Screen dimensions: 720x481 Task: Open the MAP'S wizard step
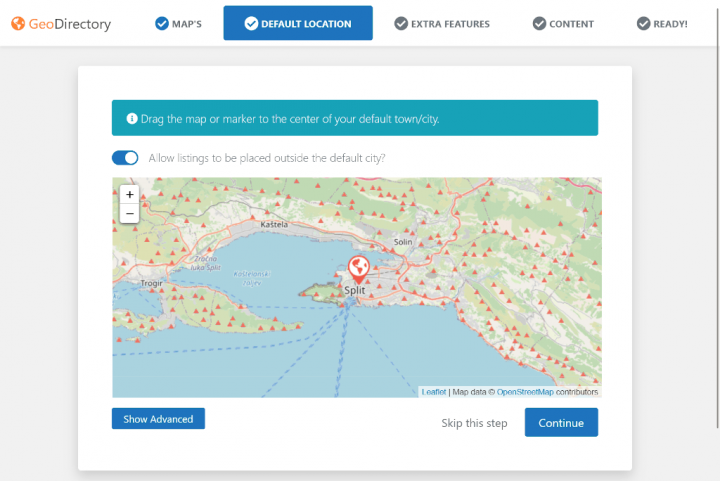tap(178, 23)
